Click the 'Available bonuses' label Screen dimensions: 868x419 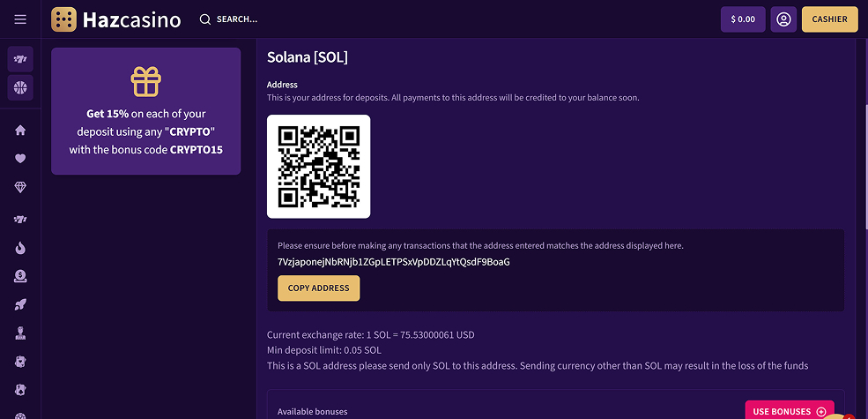tap(312, 412)
